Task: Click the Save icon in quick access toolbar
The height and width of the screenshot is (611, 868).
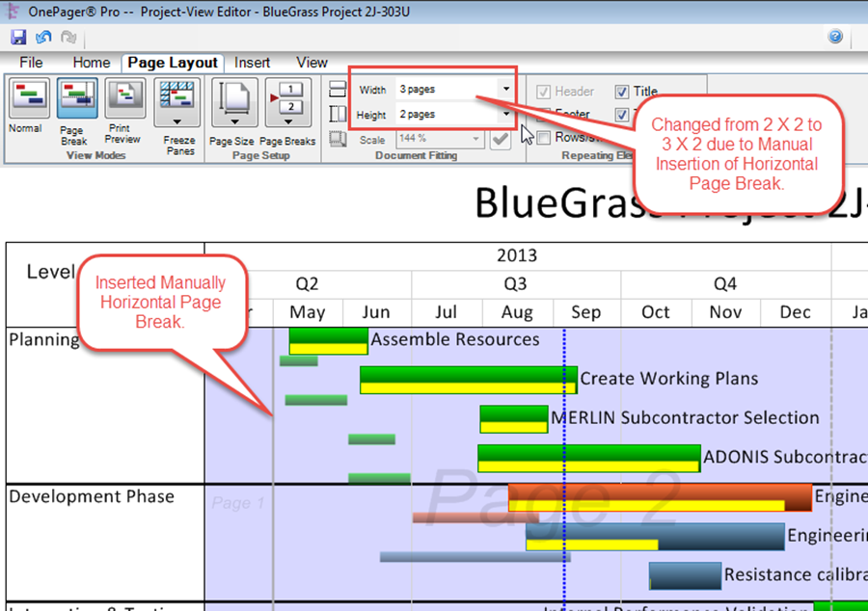Action: 18,38
